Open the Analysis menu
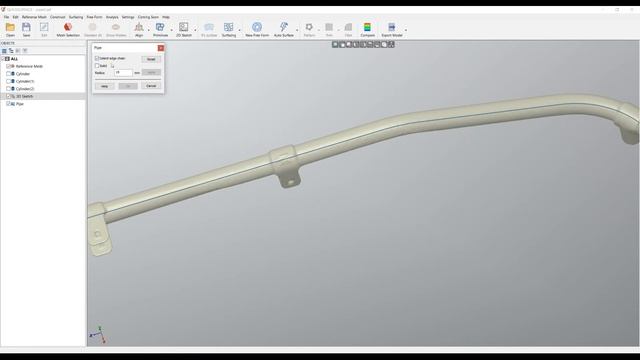Image resolution: width=640 pixels, height=360 pixels. pyautogui.click(x=112, y=17)
